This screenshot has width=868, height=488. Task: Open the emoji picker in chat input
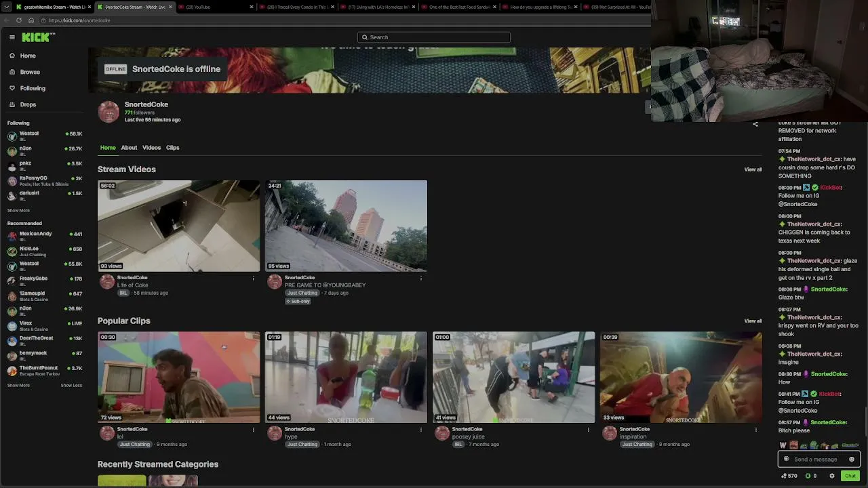click(852, 460)
